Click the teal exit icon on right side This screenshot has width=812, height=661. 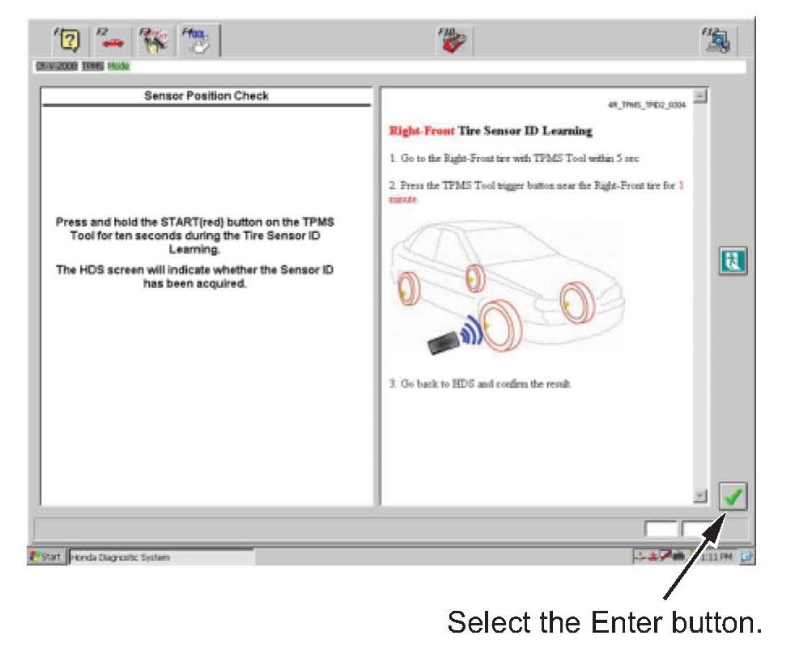click(732, 261)
